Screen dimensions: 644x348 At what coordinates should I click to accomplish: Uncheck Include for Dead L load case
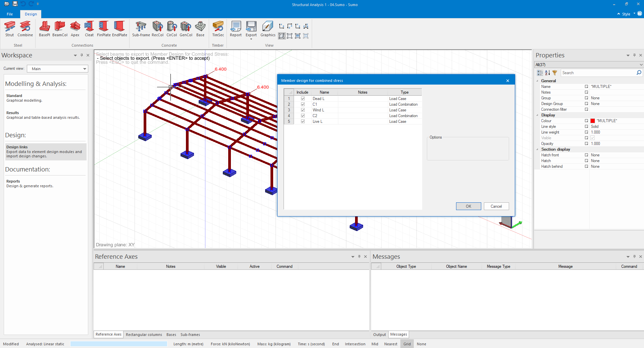click(x=303, y=99)
